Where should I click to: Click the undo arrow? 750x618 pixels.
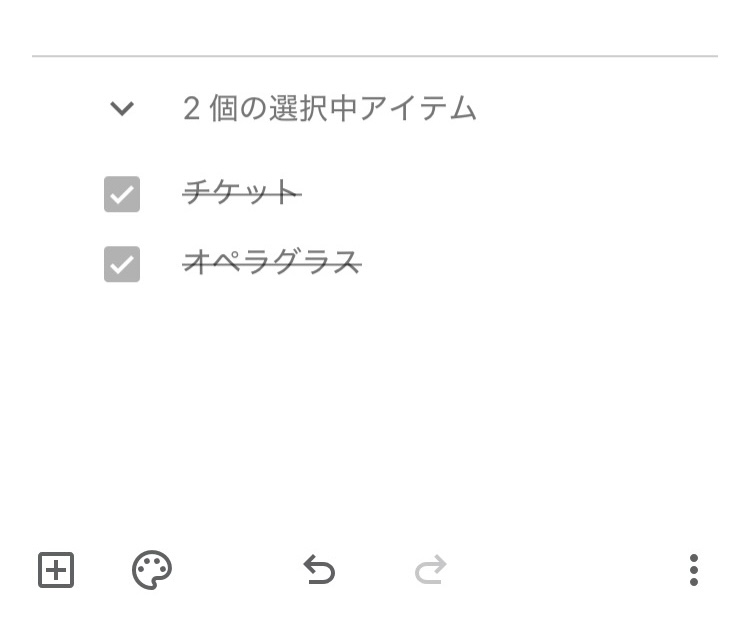coord(319,570)
